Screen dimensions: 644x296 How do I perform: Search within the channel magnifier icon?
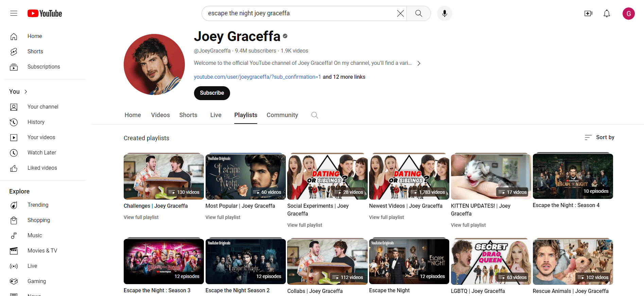[315, 115]
